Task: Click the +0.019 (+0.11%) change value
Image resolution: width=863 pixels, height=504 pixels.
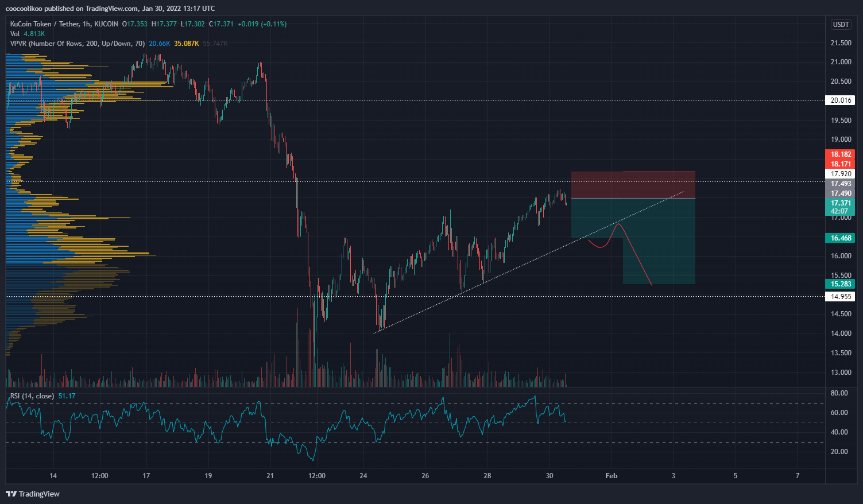Action: pos(262,24)
